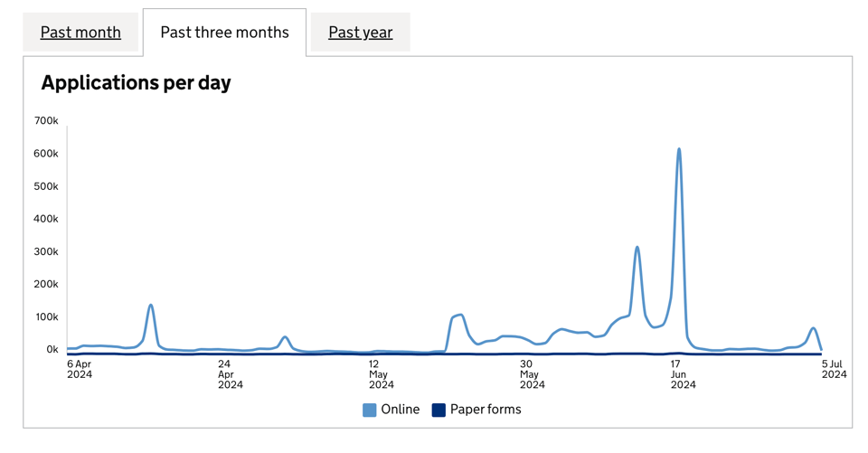Viewport: 868px width, 453px height.
Task: Click the dark blue Paper forms swatch
Action: pos(439,410)
